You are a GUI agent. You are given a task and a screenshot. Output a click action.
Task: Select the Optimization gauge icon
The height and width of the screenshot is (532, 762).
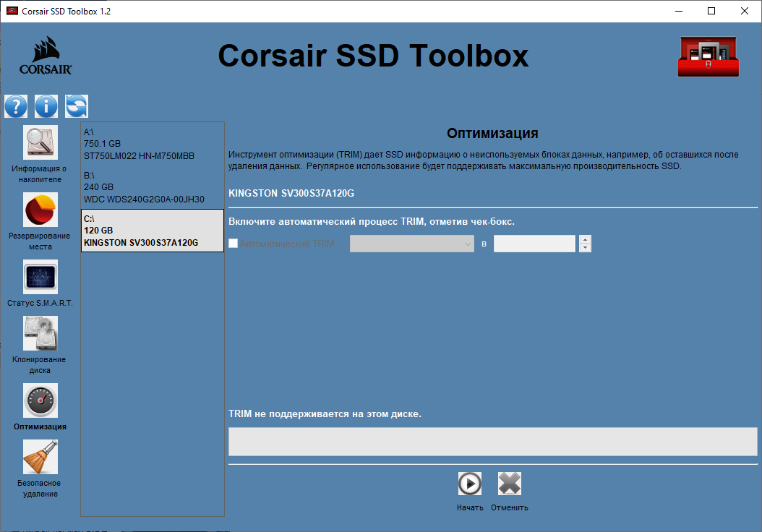(x=40, y=400)
